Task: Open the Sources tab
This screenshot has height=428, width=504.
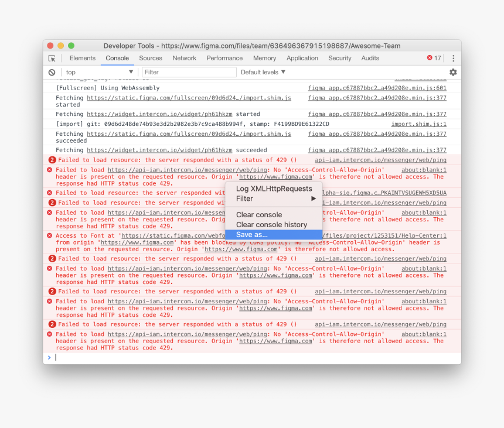Action: 151,58
